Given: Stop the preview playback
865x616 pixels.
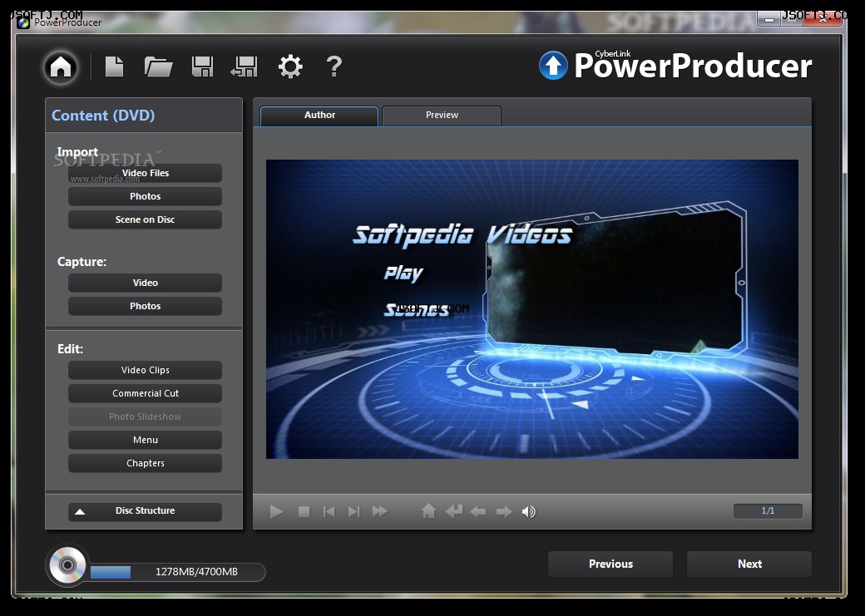Looking at the screenshot, I should coord(304,512).
